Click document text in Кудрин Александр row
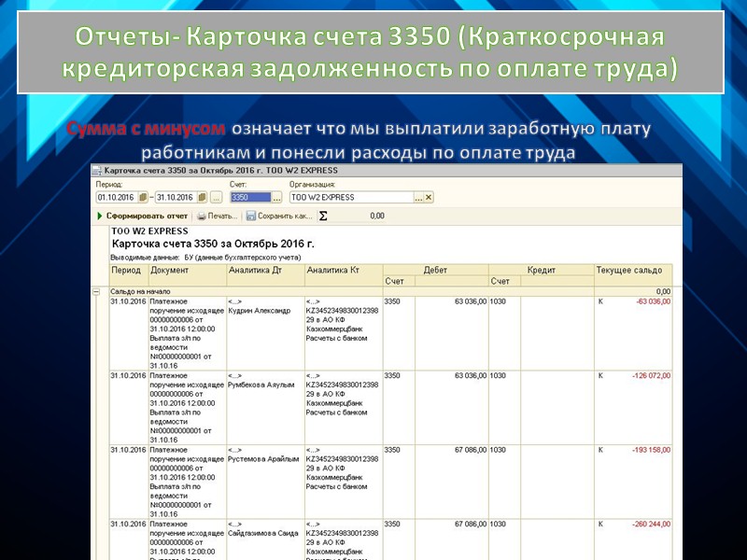This screenshot has height=560, width=747. click(187, 333)
